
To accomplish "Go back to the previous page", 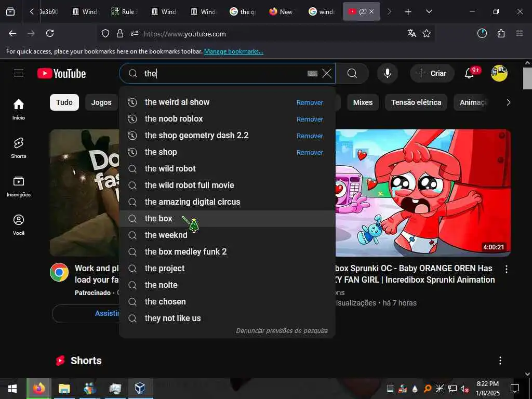I will coord(12,33).
